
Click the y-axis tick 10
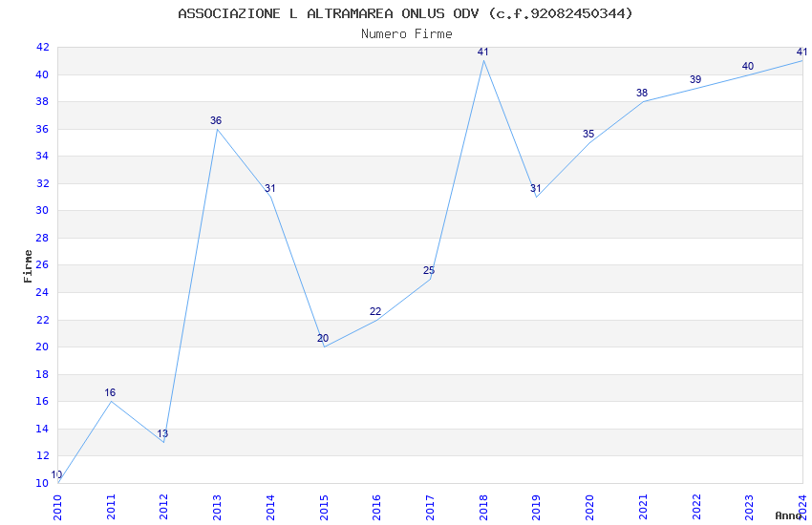(x=42, y=483)
